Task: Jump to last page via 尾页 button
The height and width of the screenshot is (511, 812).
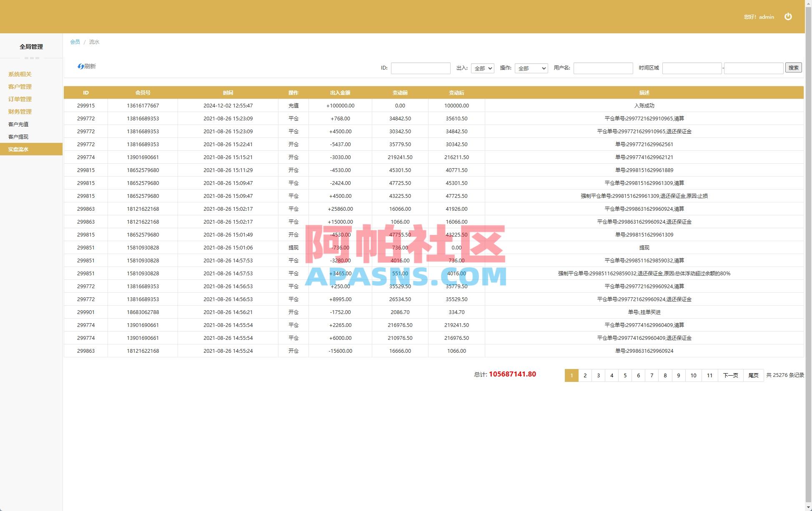Action: click(x=753, y=375)
